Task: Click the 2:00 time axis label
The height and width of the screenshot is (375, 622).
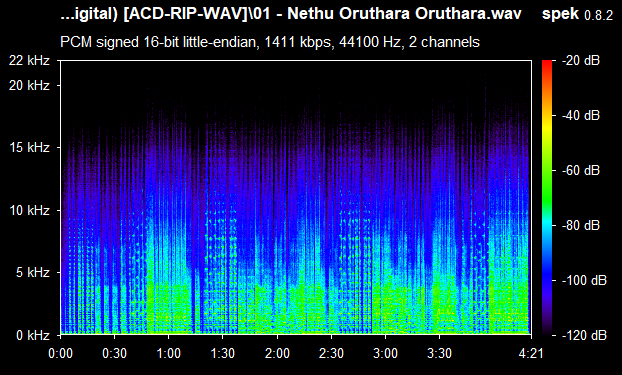Action: tap(277, 353)
